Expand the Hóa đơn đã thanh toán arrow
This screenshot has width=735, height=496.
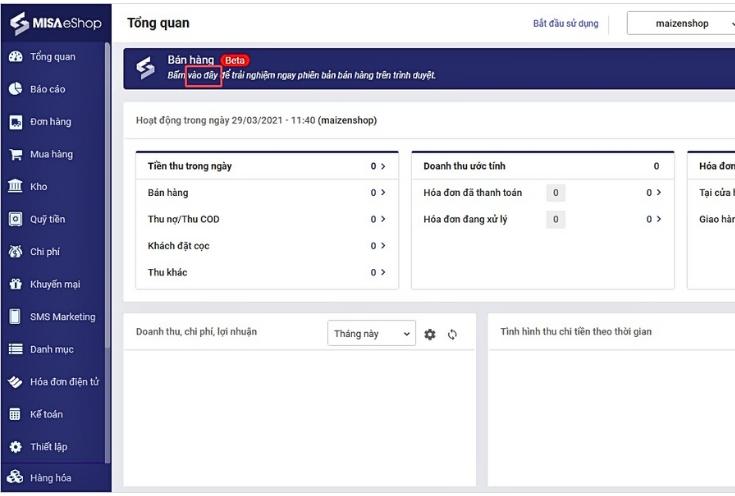coord(654,193)
